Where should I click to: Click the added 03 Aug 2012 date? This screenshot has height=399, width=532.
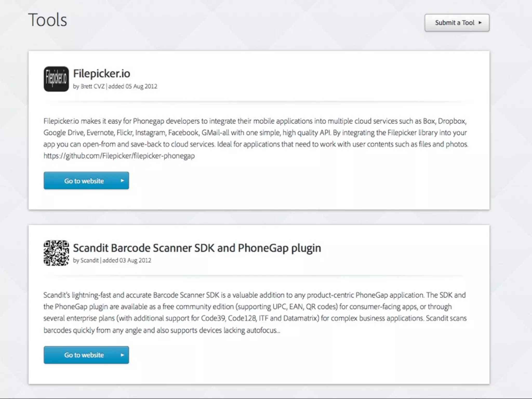(127, 261)
